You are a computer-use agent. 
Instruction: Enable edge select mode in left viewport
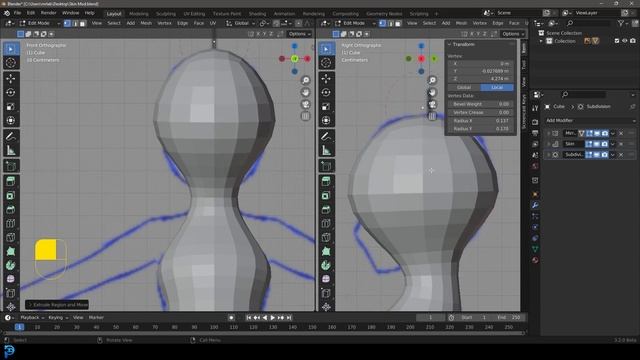point(75,23)
